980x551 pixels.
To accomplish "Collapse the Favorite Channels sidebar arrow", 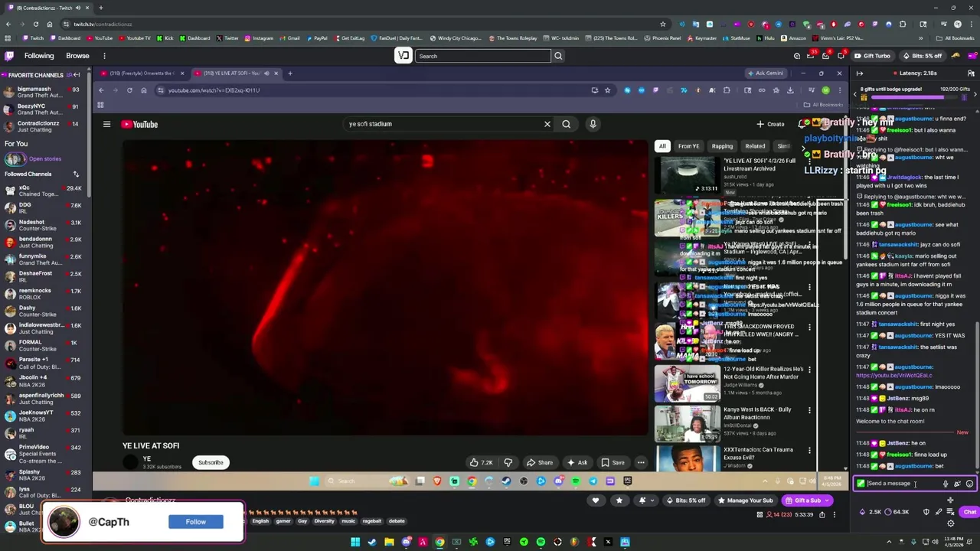I will [x=76, y=75].
